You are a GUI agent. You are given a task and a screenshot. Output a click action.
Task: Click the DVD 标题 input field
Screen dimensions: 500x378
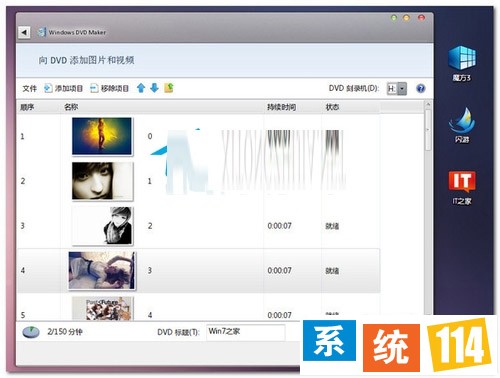tap(246, 332)
